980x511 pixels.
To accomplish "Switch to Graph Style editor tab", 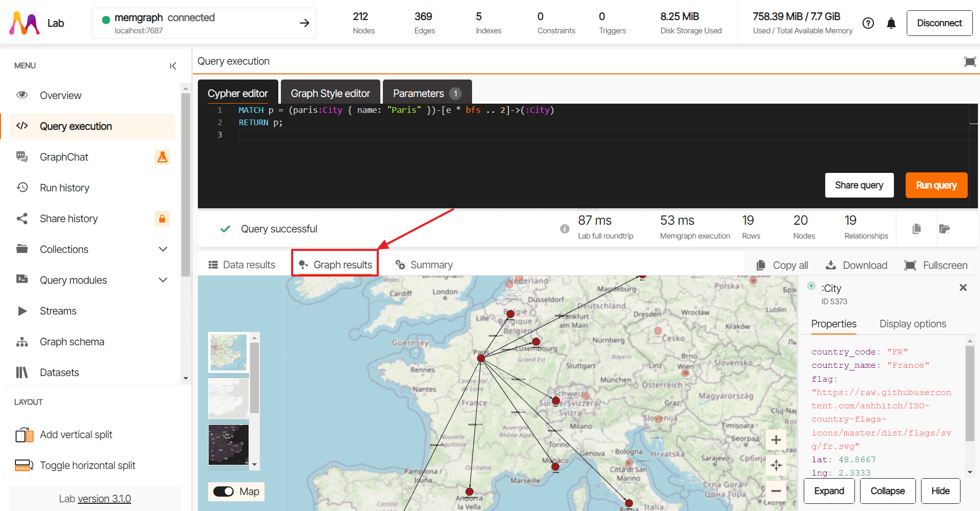I will coord(331,93).
